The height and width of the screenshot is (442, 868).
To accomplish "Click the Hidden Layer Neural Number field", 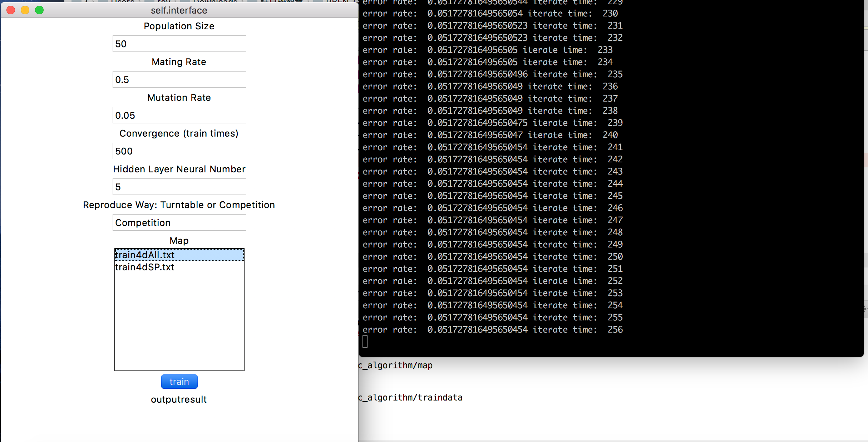I will point(179,187).
